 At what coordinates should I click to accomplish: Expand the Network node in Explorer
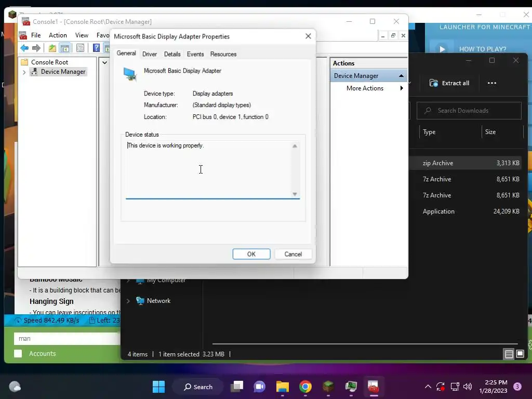click(x=128, y=301)
